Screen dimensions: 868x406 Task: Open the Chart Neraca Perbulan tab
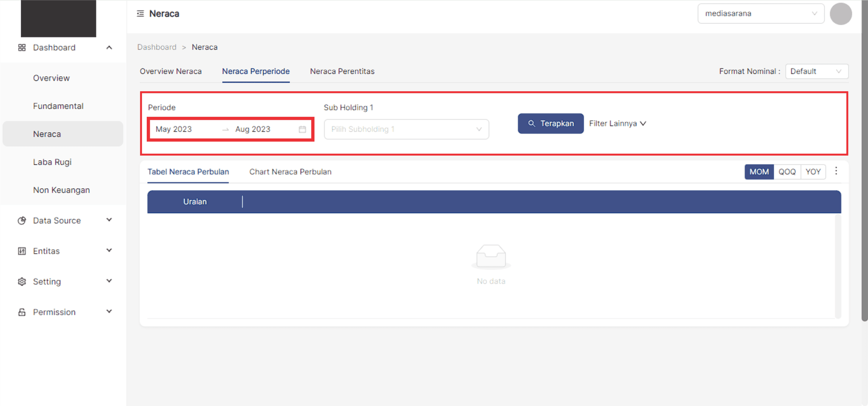290,172
